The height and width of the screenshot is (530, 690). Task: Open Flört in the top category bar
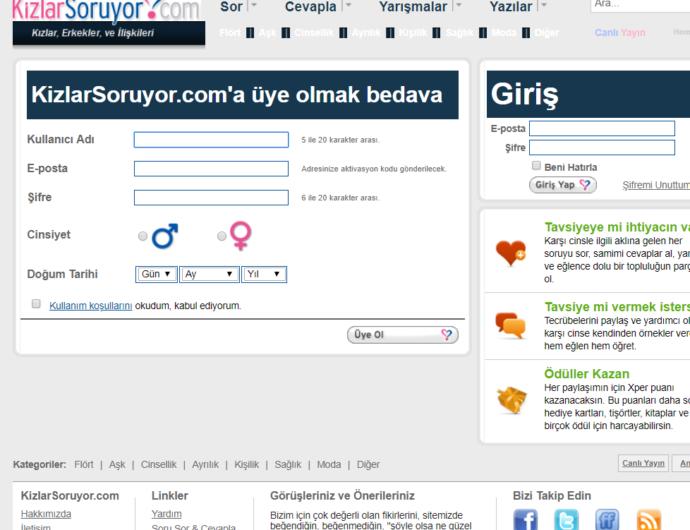pyautogui.click(x=230, y=33)
